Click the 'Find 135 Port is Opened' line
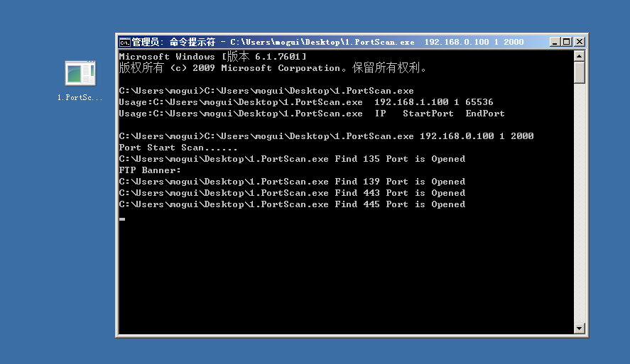 tap(292, 159)
